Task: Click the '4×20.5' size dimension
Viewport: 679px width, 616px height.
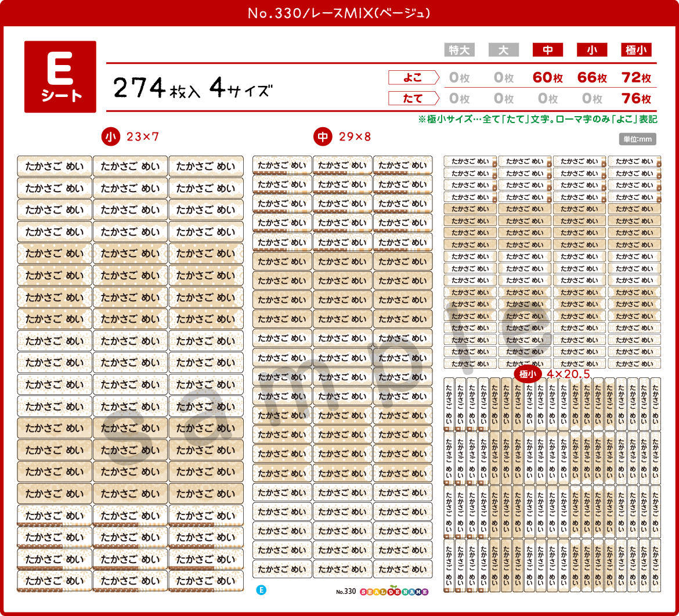Action: coord(568,374)
